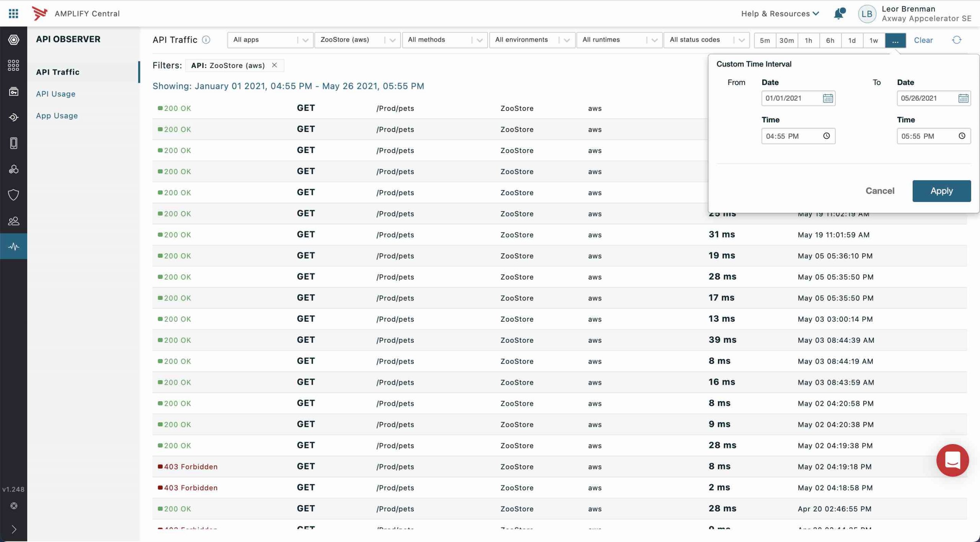Click the Showing date range text
This screenshot has height=542, width=980.
(288, 86)
